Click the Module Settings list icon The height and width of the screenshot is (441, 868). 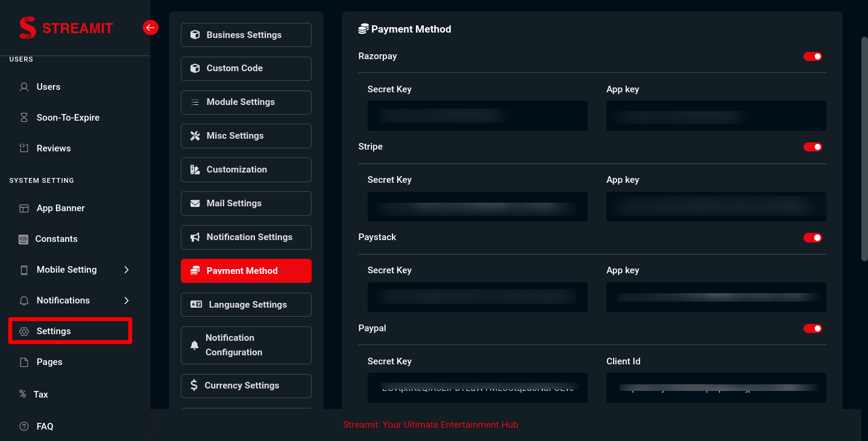pyautogui.click(x=195, y=102)
